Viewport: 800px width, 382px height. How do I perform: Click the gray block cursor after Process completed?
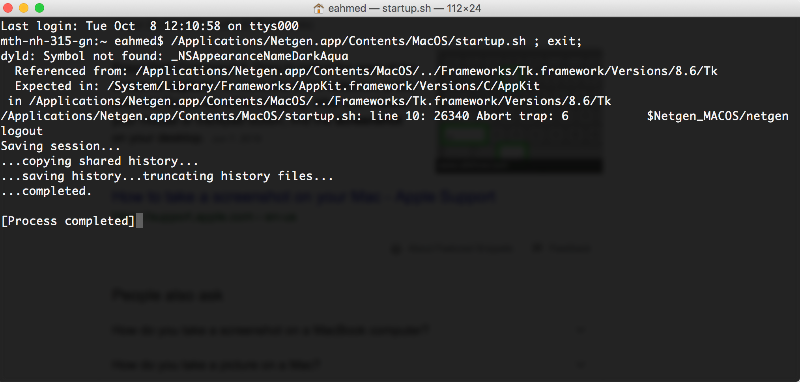139,221
